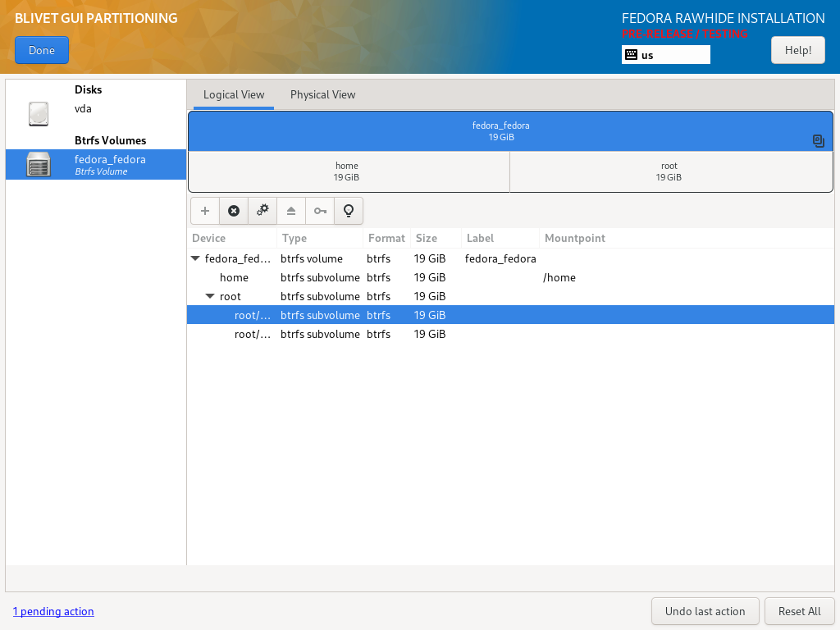The height and width of the screenshot is (630, 840).
Task: Click the fedora_fedora label cell
Action: point(500,258)
